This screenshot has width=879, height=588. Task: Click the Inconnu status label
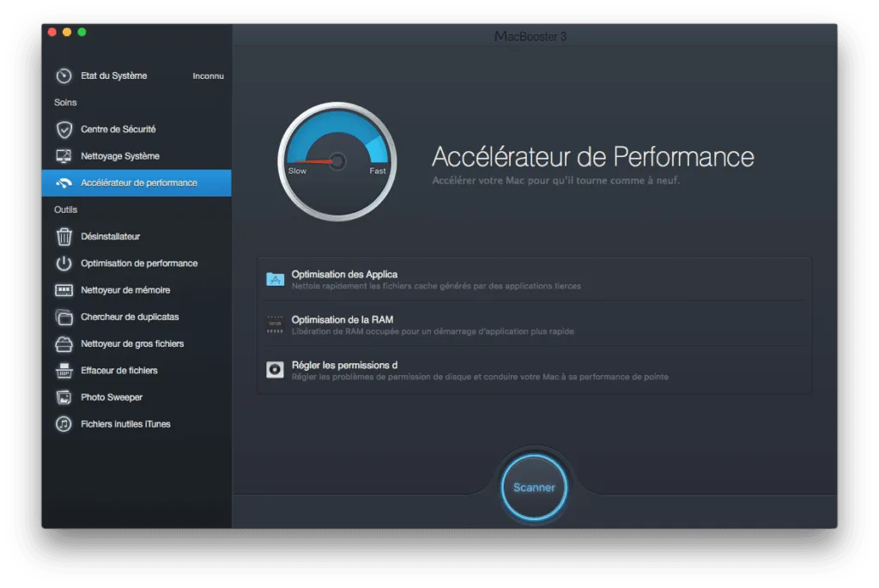pyautogui.click(x=210, y=76)
